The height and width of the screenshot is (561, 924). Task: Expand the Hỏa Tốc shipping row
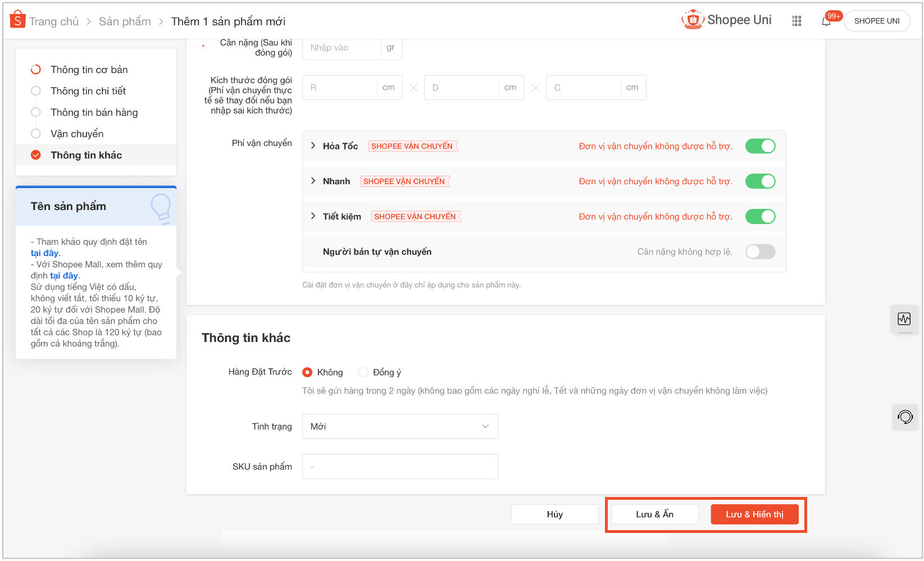click(x=313, y=145)
